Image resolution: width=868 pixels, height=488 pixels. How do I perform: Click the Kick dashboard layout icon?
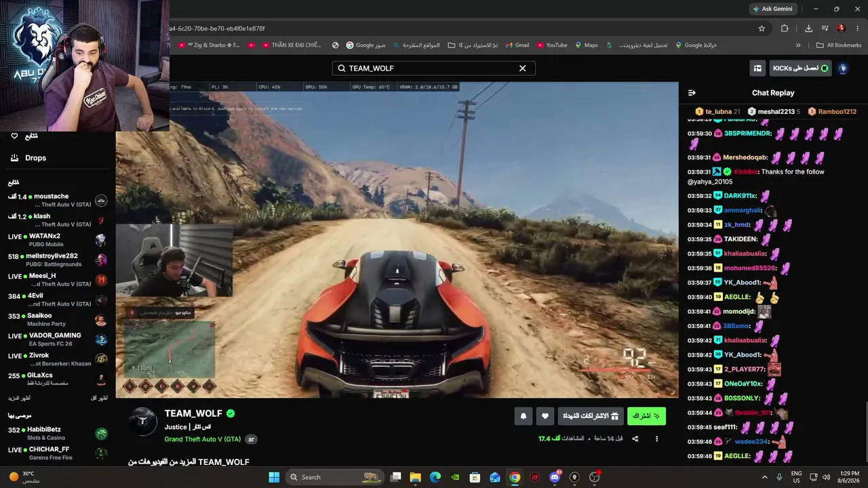point(757,68)
